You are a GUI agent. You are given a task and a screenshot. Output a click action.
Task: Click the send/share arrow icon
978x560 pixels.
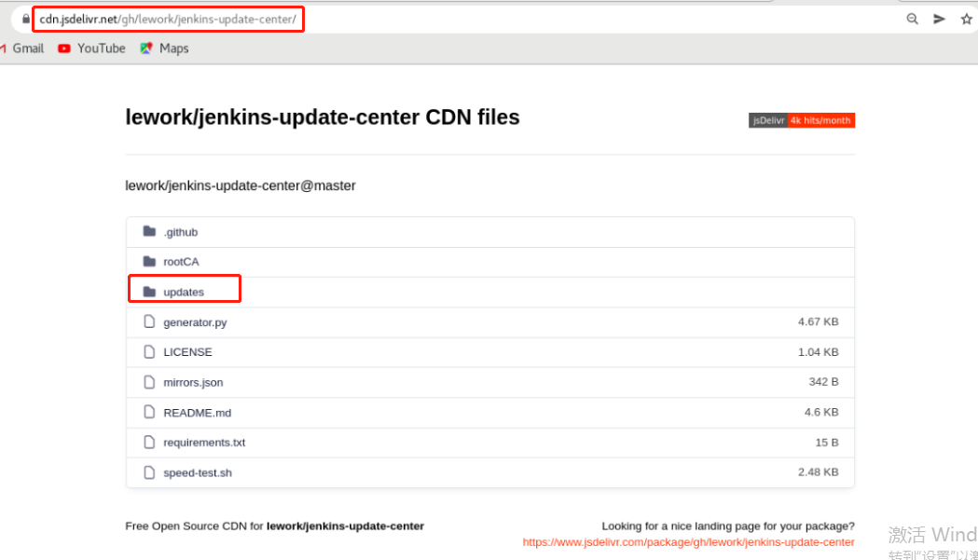point(939,19)
